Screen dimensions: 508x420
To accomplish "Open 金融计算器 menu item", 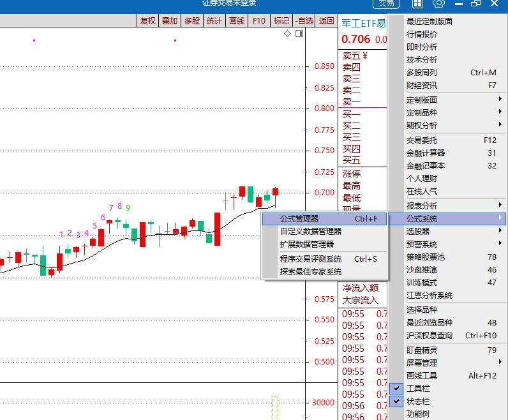I will tap(447, 153).
